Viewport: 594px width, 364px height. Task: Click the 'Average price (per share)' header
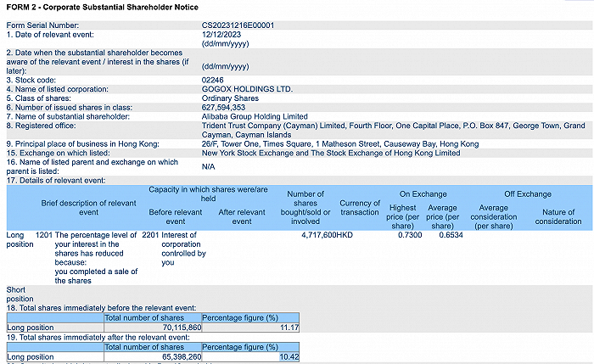442,216
